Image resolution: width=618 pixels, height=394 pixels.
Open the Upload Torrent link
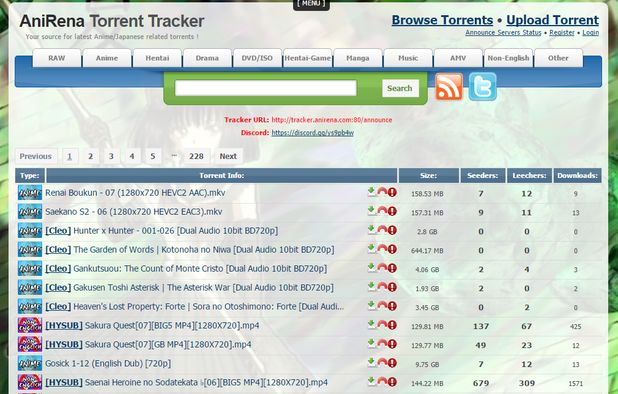coord(553,20)
